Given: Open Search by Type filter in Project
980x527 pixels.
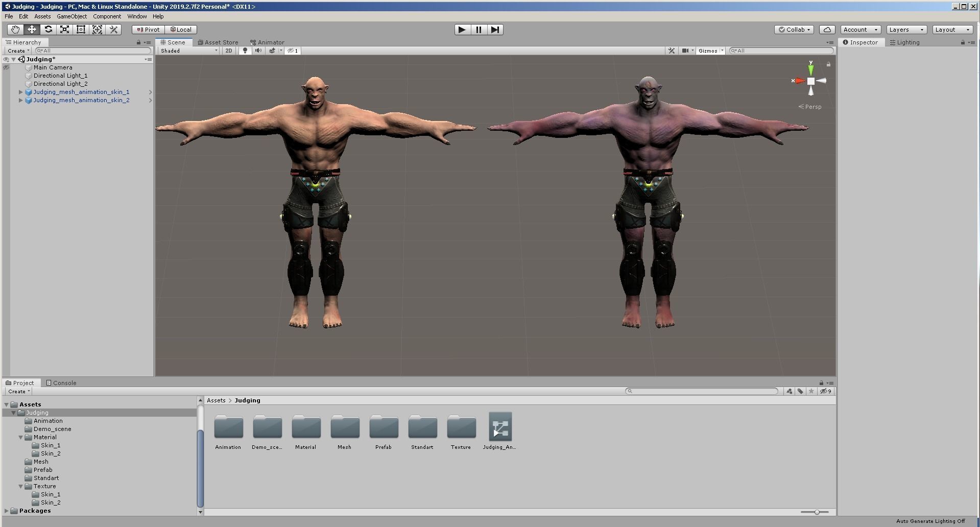Looking at the screenshot, I should 790,391.
